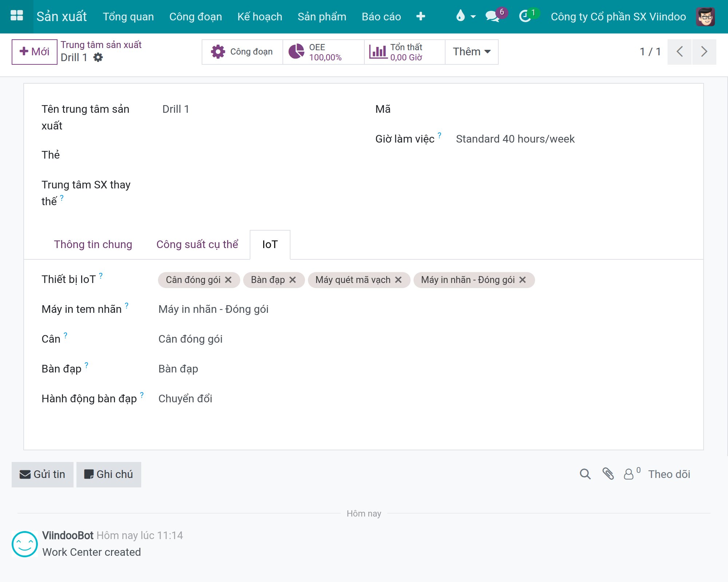This screenshot has height=582, width=728.
Task: Open the Tổng quan menu
Action: (x=128, y=16)
